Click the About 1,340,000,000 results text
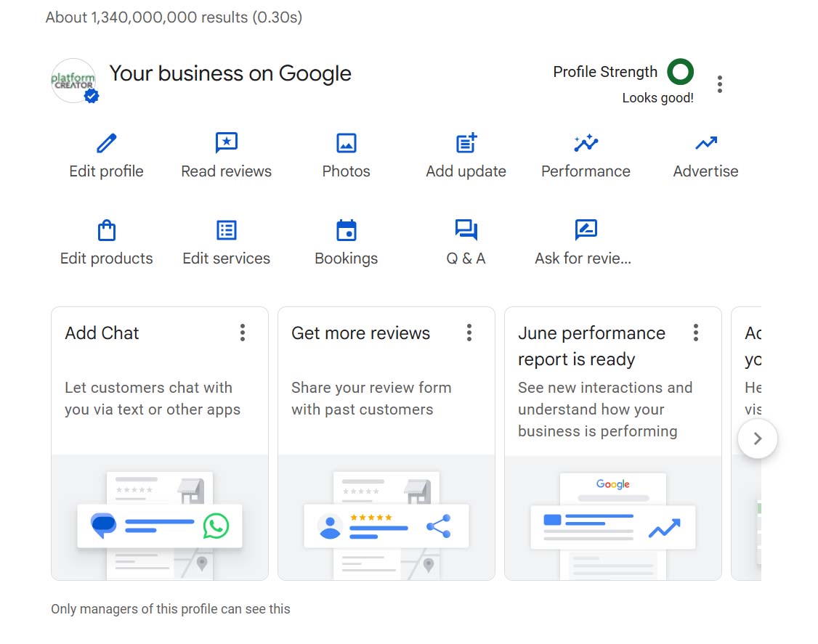This screenshot has width=818, height=644. (x=174, y=17)
